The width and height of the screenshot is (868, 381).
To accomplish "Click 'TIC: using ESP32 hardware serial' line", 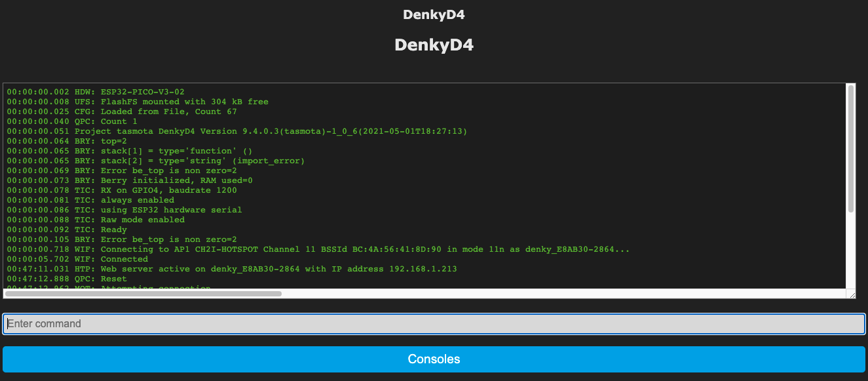I will coord(124,210).
